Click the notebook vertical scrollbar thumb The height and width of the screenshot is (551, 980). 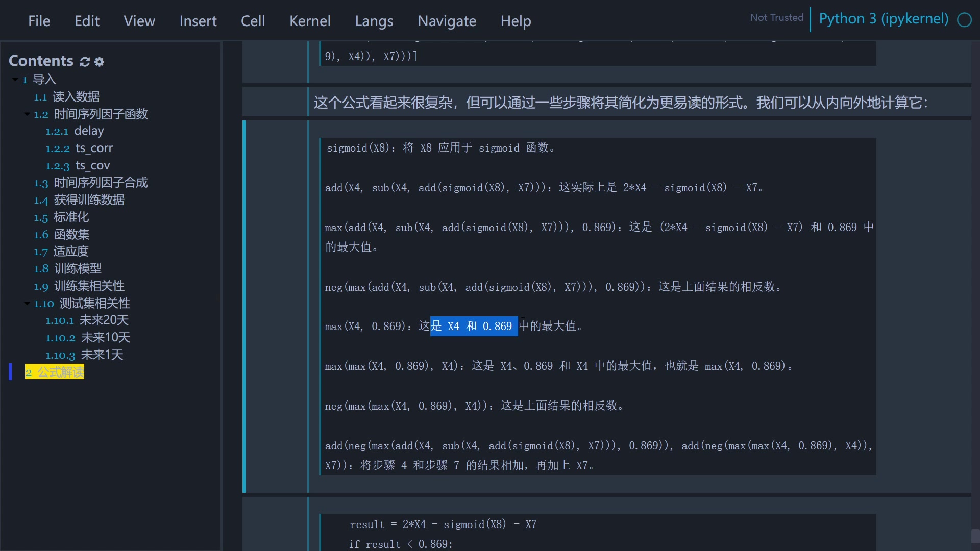coord(975,537)
